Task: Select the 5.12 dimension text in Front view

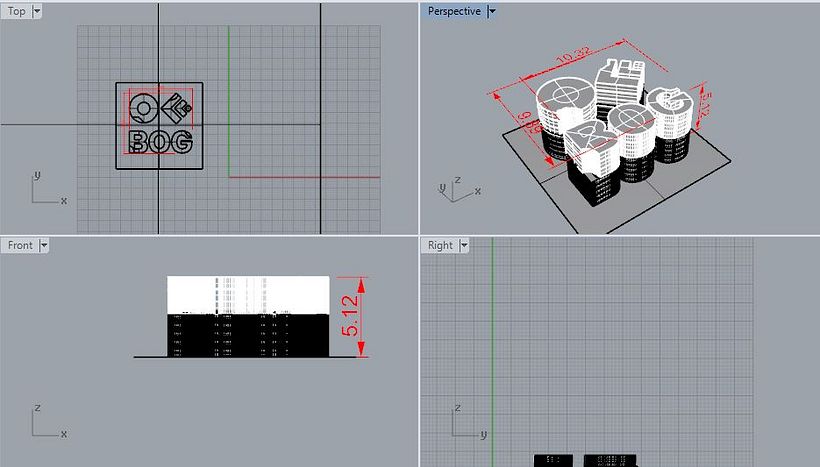Action: click(x=349, y=314)
